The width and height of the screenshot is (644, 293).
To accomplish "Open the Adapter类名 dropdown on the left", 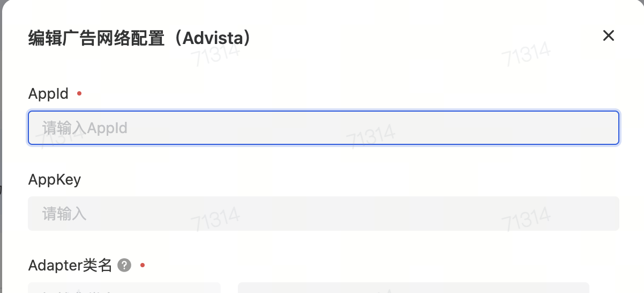I will pos(124,288).
